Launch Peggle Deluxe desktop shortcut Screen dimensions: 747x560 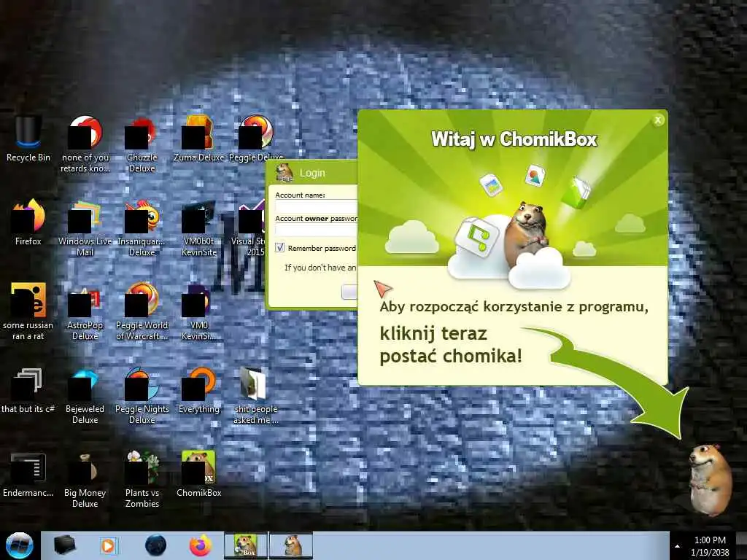(x=256, y=139)
